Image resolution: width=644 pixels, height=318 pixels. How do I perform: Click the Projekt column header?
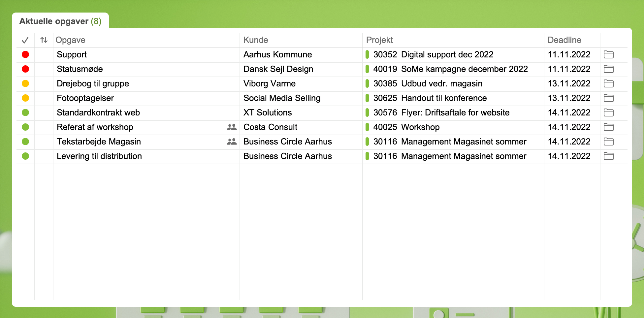point(379,40)
